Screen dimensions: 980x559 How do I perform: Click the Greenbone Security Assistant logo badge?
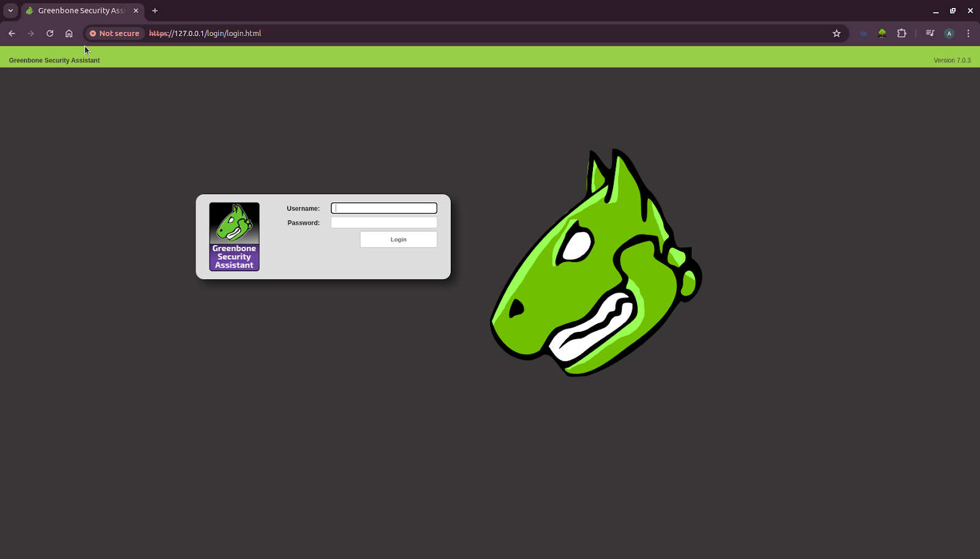234,237
